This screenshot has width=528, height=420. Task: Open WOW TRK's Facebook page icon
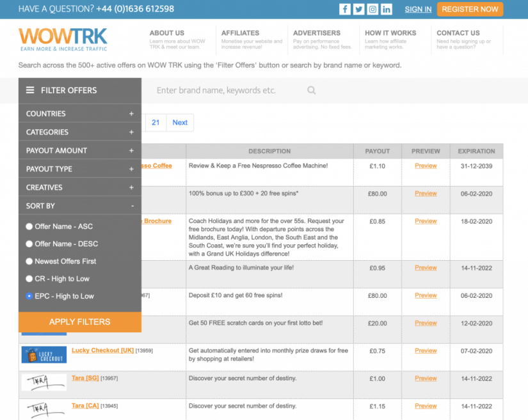click(x=344, y=9)
